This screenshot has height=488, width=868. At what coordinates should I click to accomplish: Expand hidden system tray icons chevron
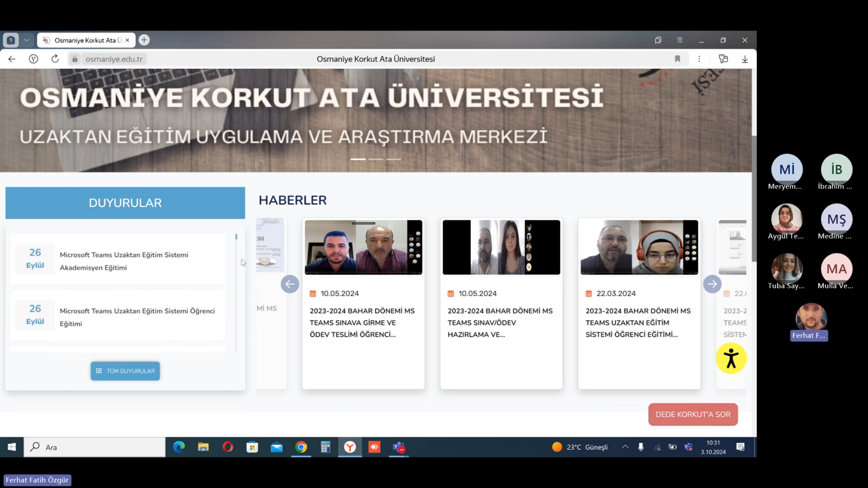click(x=625, y=447)
